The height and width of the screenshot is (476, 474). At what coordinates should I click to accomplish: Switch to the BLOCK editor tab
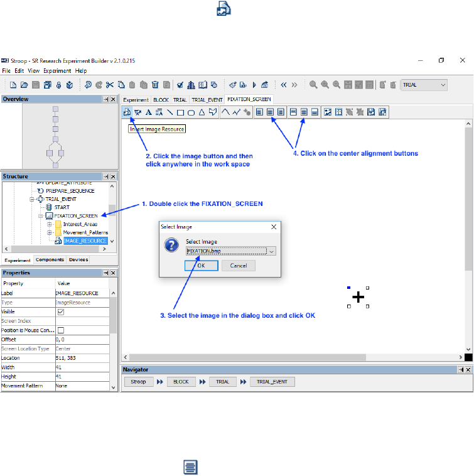pyautogui.click(x=161, y=100)
